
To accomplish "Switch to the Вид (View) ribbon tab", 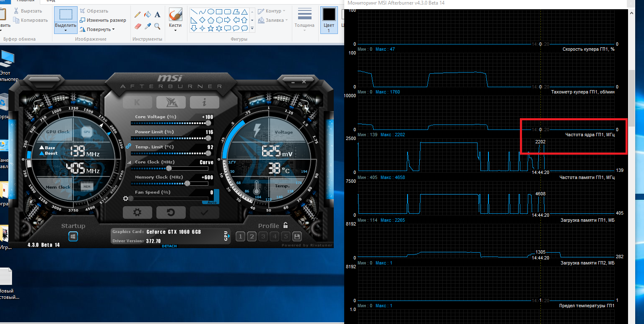I will [x=50, y=1].
